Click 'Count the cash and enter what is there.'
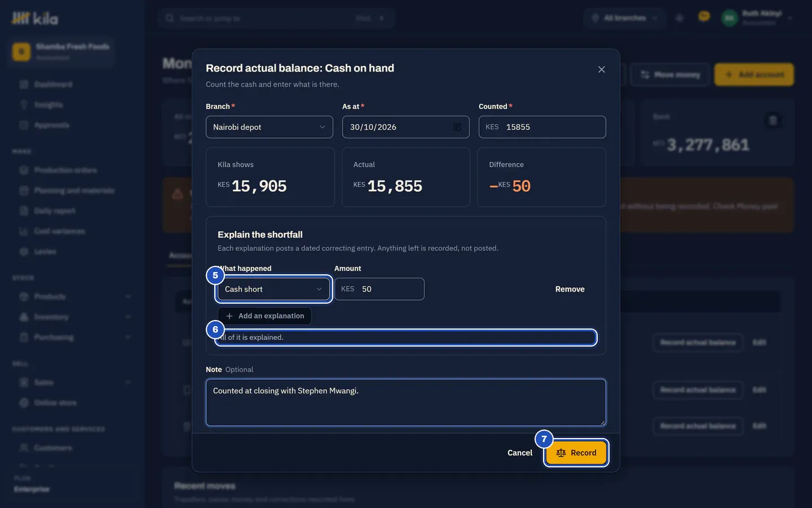Viewport: 812px width, 508px height. click(x=272, y=84)
